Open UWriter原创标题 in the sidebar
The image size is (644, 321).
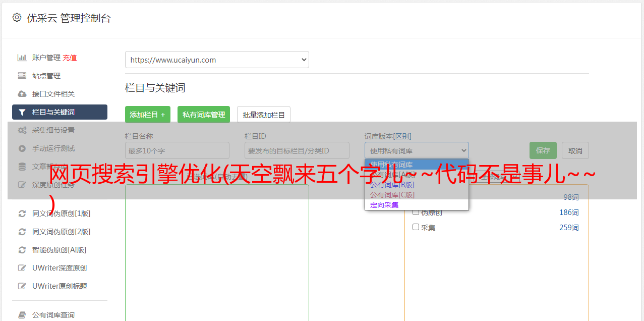click(x=60, y=286)
